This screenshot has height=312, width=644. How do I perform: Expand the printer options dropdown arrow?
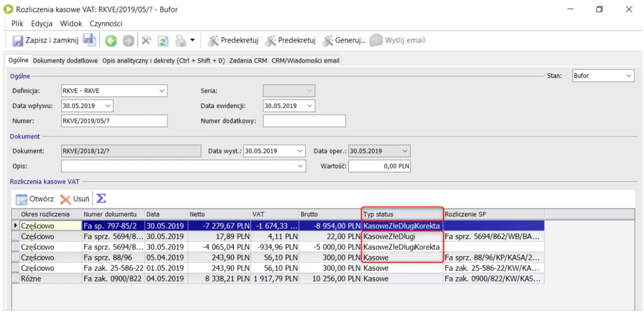pyautogui.click(x=192, y=40)
